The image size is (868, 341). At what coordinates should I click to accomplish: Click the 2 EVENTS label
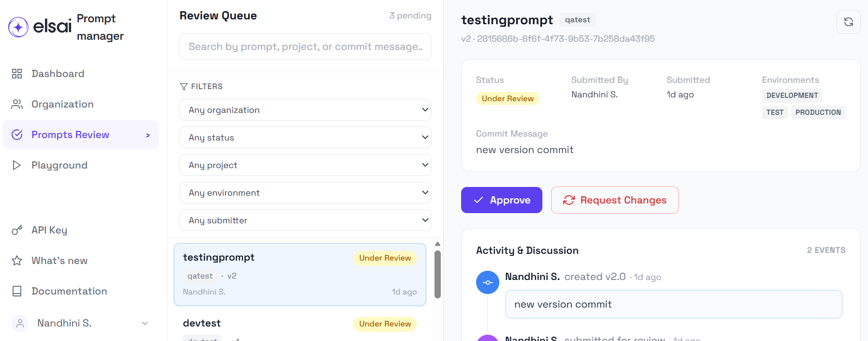[826, 250]
